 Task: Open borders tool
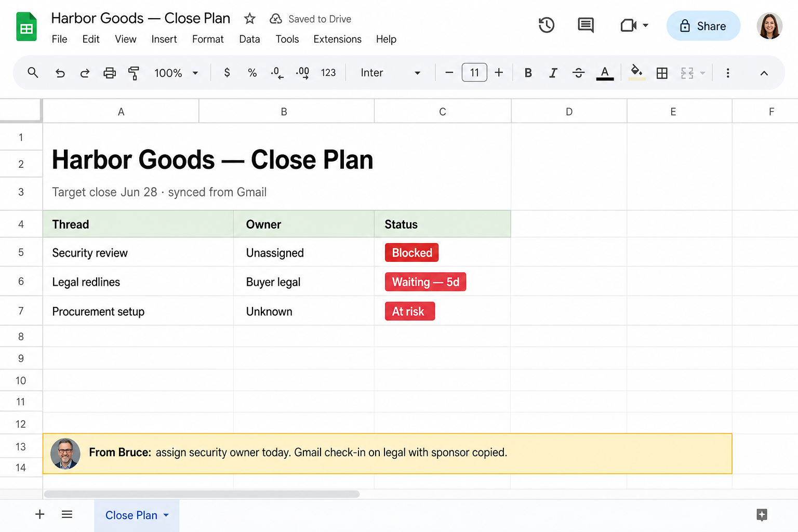[x=662, y=73]
